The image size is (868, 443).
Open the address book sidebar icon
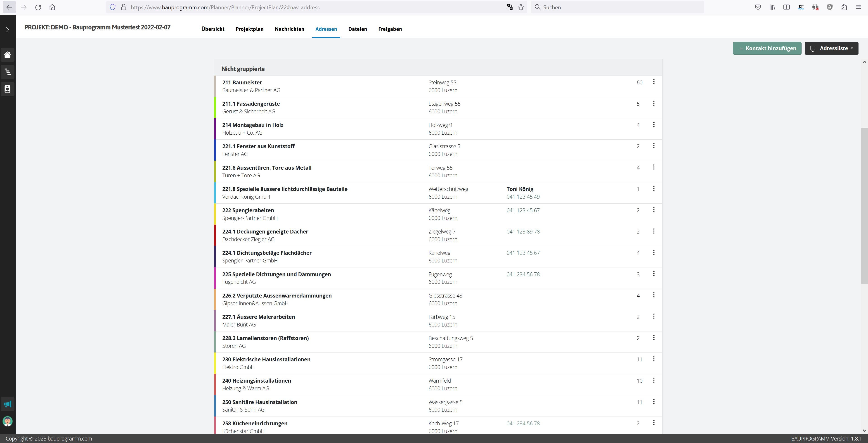[7, 89]
